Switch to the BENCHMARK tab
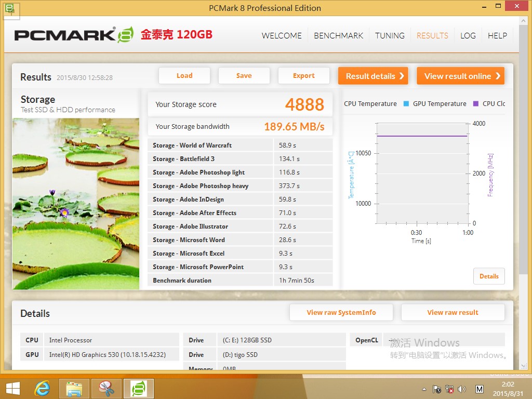The width and height of the screenshot is (532, 399). click(x=339, y=36)
